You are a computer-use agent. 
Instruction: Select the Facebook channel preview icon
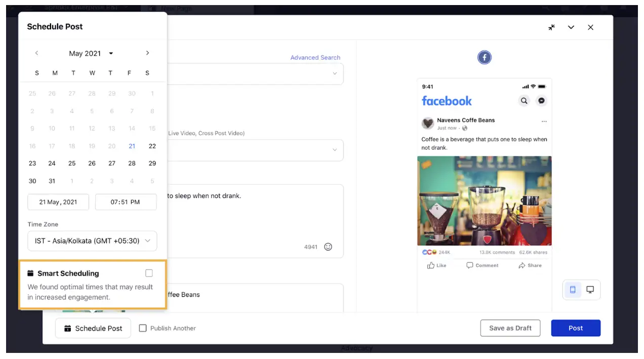[x=485, y=58]
